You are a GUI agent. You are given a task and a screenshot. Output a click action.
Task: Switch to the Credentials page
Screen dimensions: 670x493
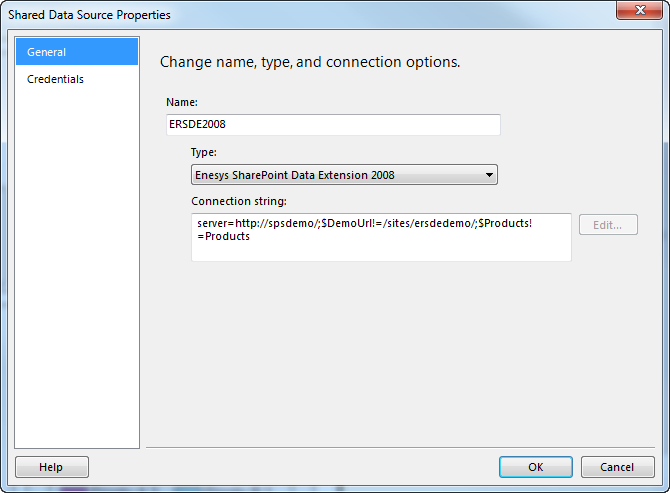[x=56, y=79]
